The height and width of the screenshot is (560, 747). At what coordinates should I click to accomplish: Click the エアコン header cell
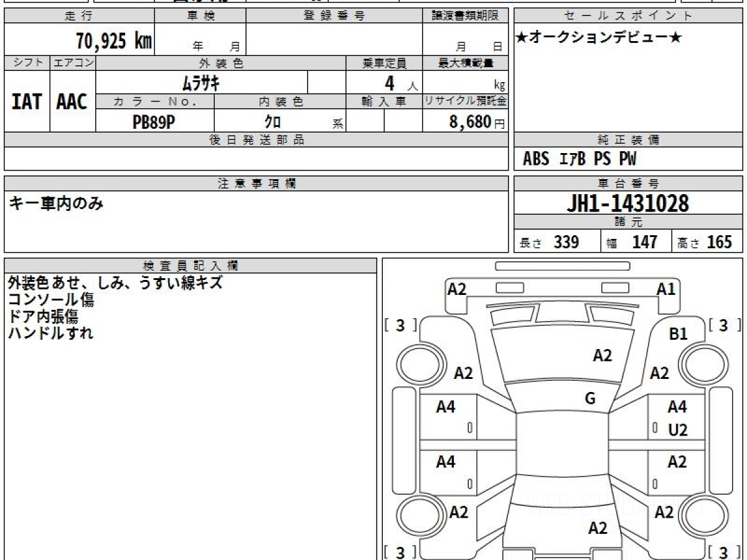pos(73,63)
